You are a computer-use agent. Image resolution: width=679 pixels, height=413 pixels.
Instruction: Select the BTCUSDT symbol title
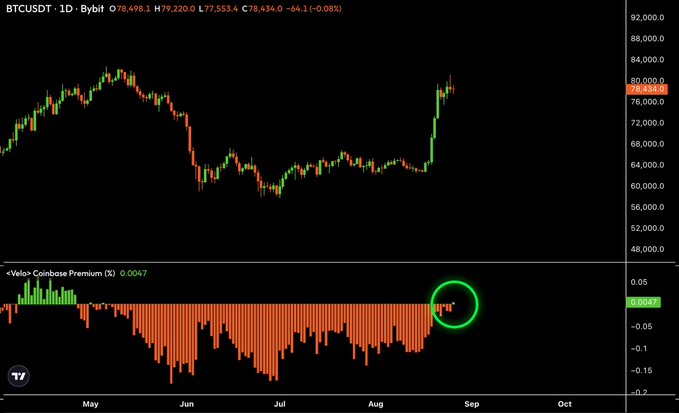(28, 9)
